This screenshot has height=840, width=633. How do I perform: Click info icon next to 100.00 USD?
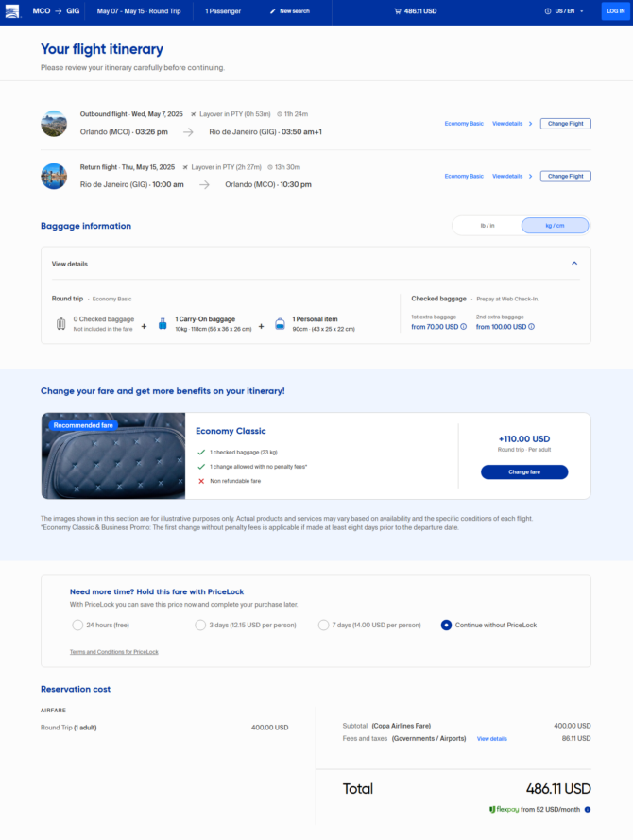pyautogui.click(x=531, y=327)
